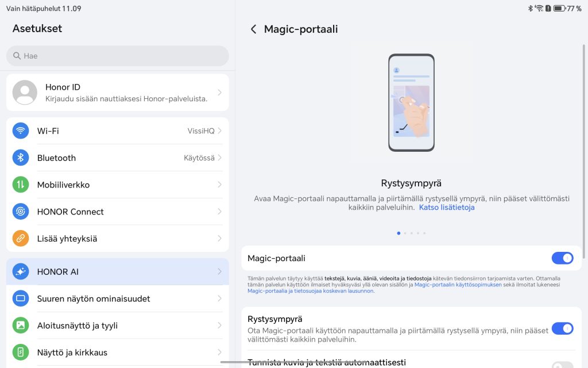This screenshot has width=588, height=368.
Task: Tap the HONOR AI sparkle icon
Action: pyautogui.click(x=21, y=271)
